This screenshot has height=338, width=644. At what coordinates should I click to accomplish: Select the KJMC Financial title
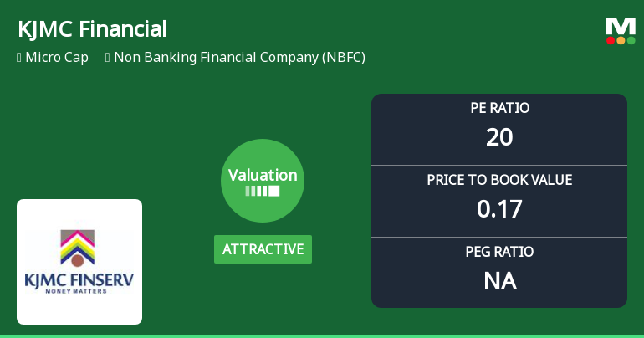tap(92, 29)
